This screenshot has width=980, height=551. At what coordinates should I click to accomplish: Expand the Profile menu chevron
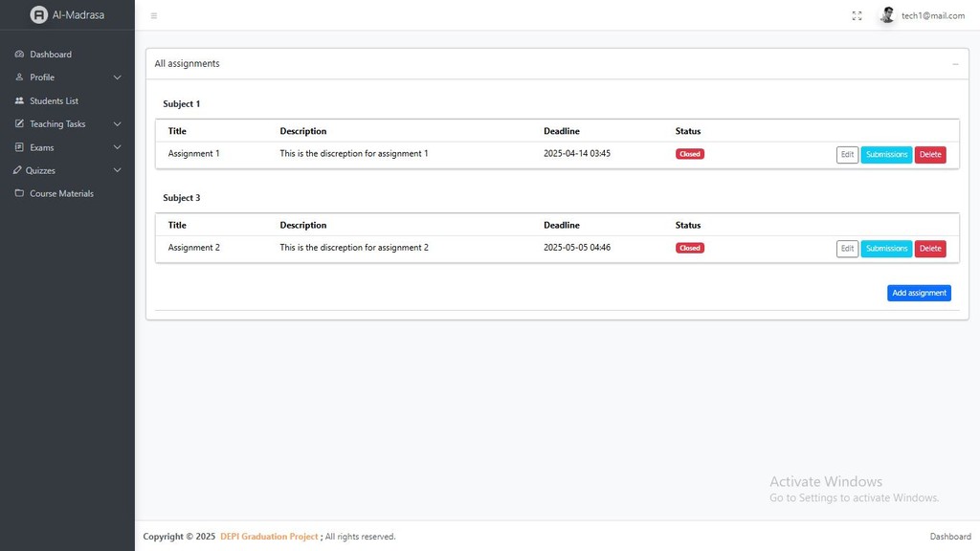click(x=118, y=77)
